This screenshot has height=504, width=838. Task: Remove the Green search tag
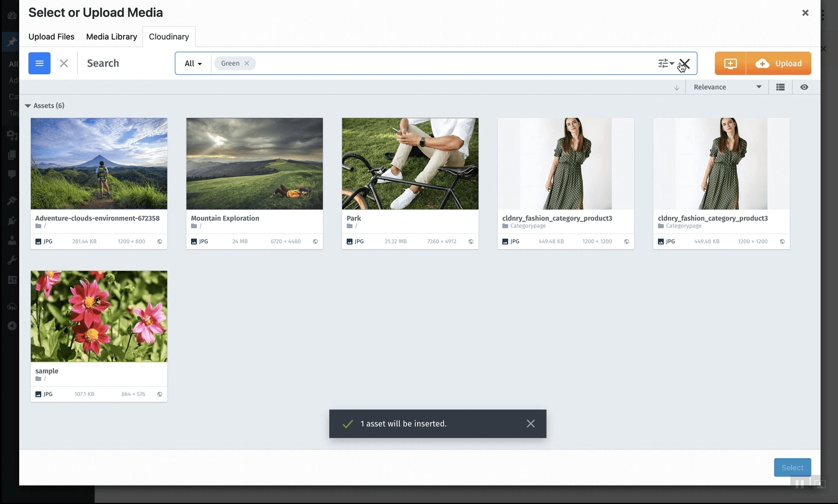[x=247, y=63]
